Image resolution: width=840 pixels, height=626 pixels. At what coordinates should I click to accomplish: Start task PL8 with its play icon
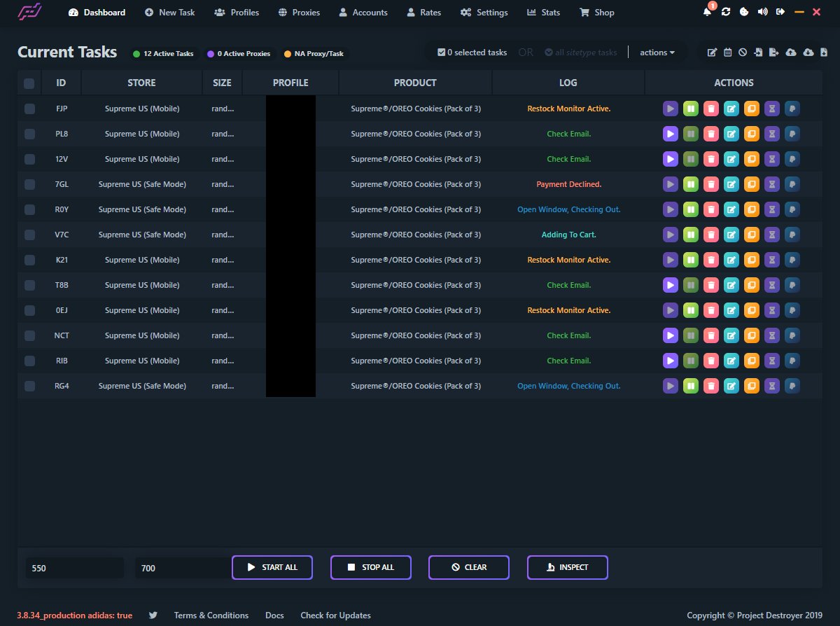(671, 134)
